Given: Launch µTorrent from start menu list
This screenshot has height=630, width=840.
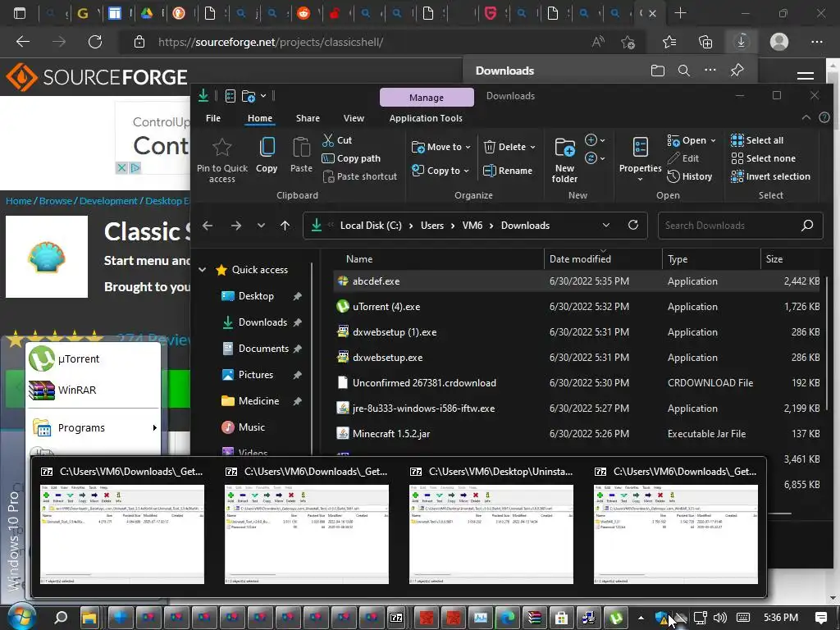Looking at the screenshot, I should (94, 359).
